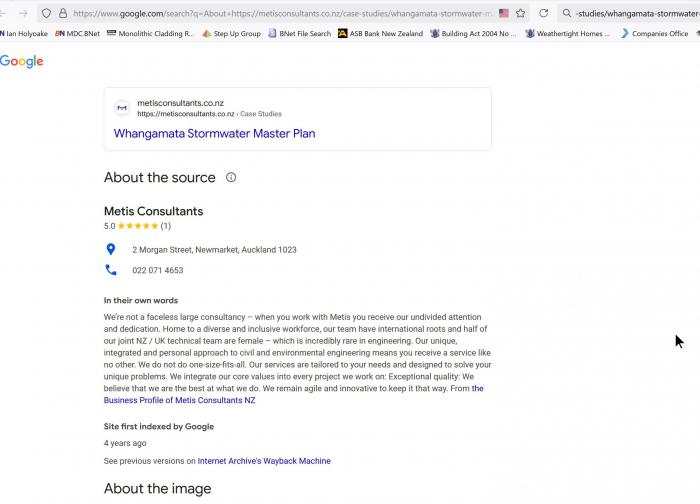Click the padlock site security icon
The image size is (700, 504).
pos(62,13)
